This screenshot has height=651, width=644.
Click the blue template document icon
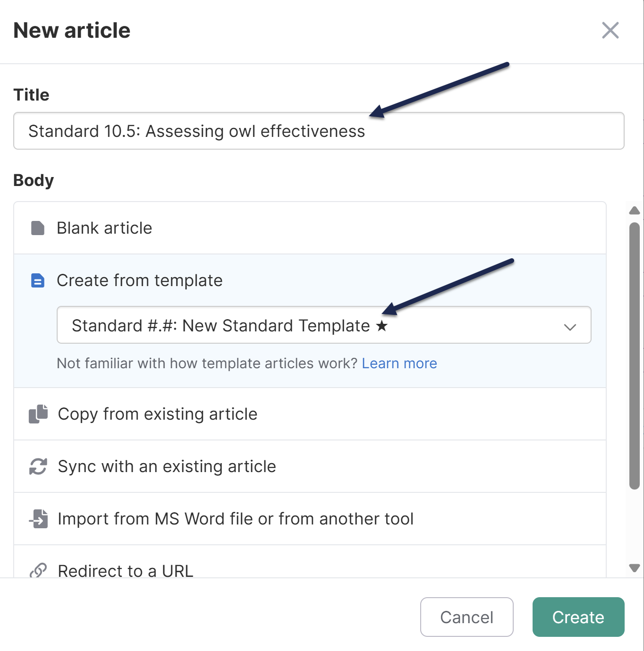point(38,280)
